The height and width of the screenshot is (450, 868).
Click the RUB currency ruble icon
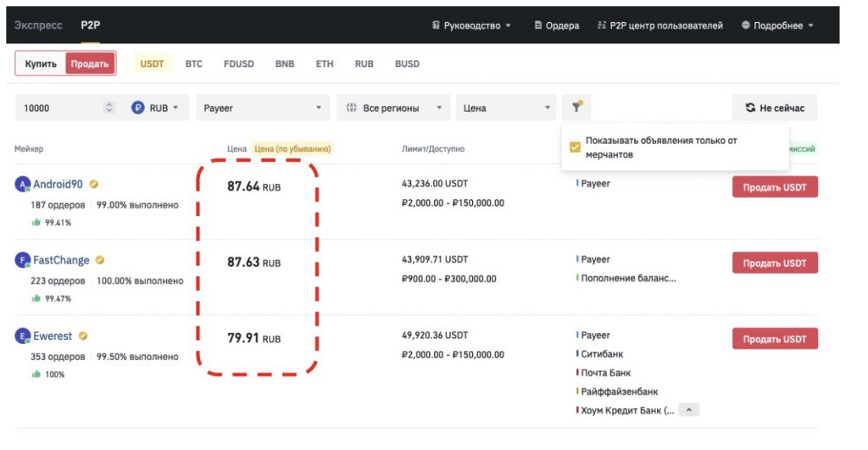coord(138,108)
